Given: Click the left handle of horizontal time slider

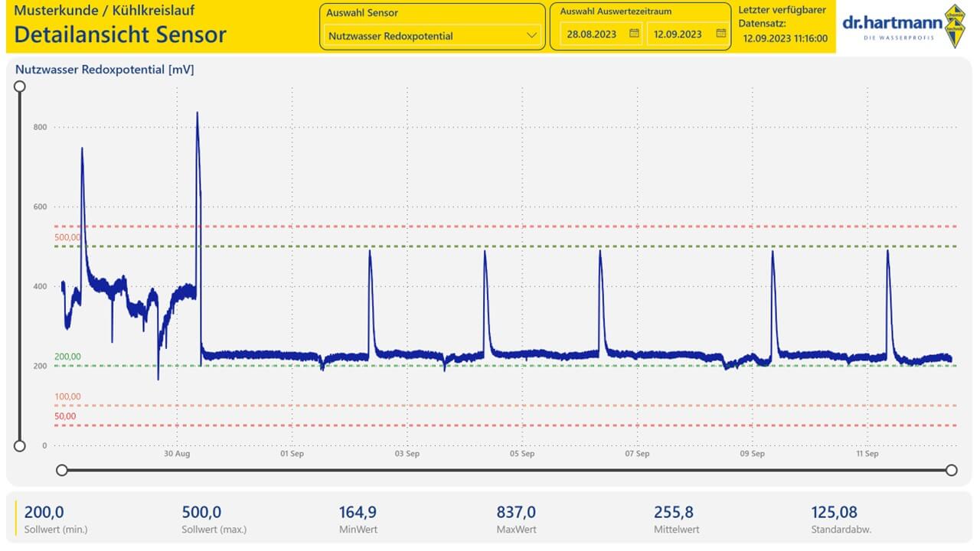Looking at the screenshot, I should click(x=62, y=470).
